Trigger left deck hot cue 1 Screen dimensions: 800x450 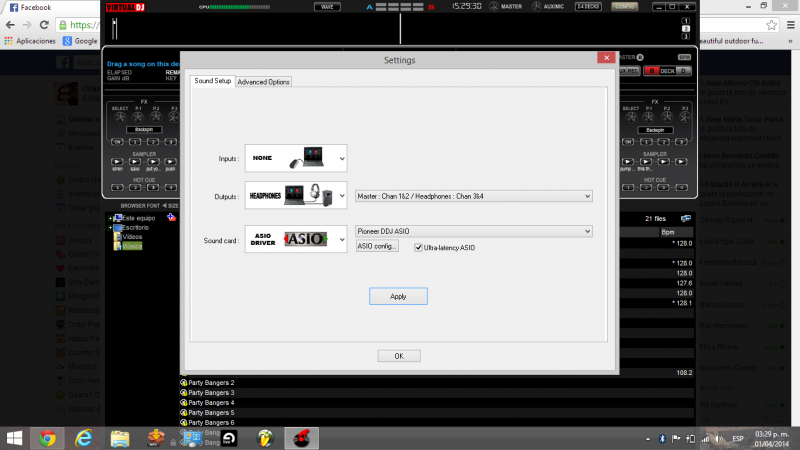click(117, 187)
